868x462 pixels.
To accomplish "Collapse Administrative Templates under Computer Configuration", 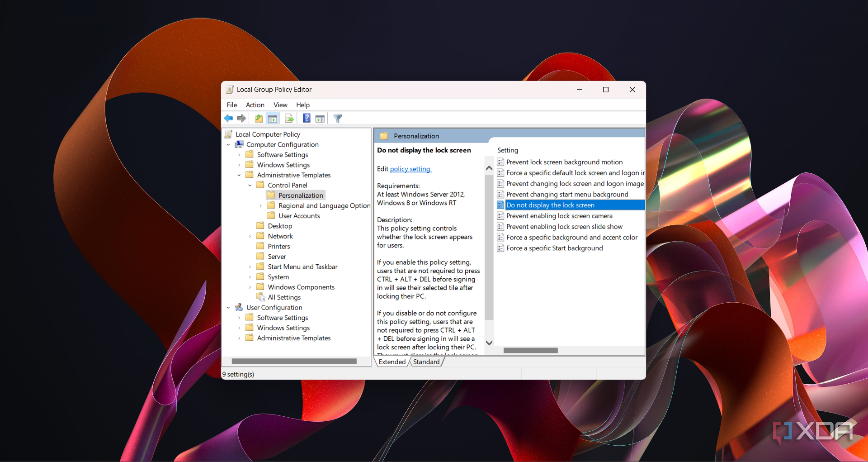I will 239,175.
